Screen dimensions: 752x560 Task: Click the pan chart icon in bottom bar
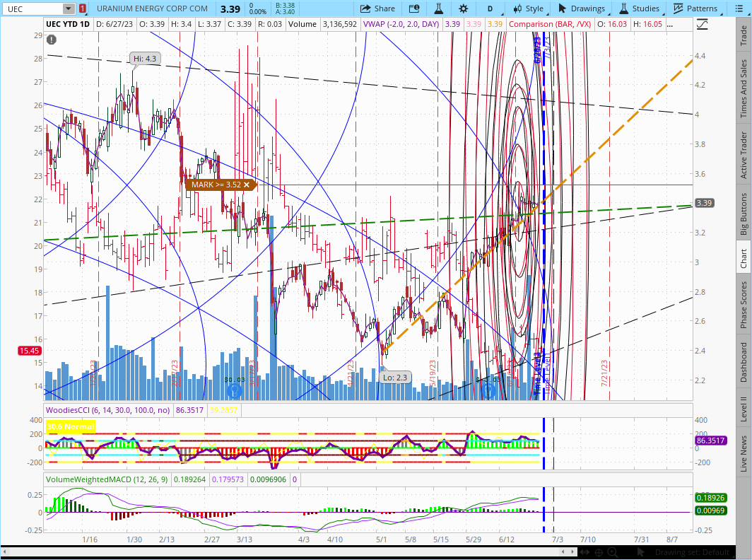click(584, 552)
